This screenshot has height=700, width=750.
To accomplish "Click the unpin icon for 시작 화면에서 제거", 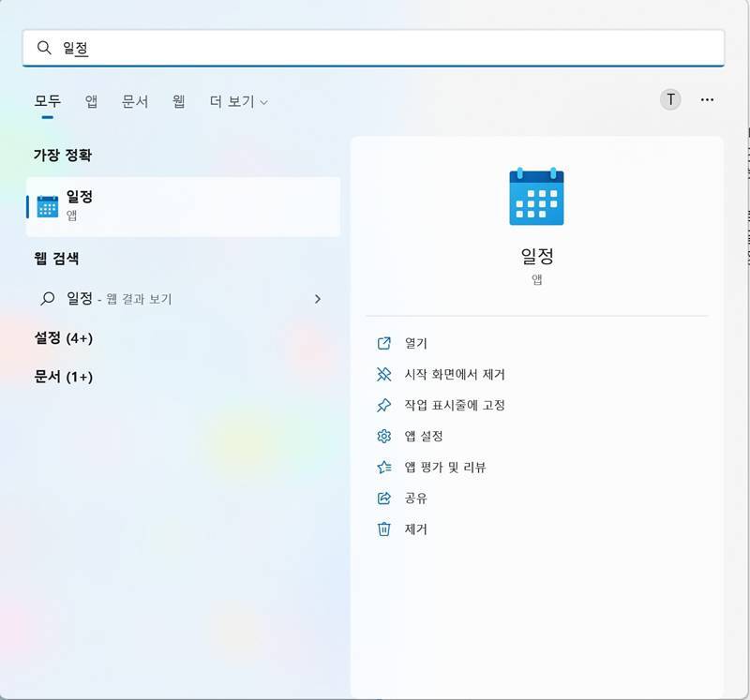I will [x=384, y=374].
